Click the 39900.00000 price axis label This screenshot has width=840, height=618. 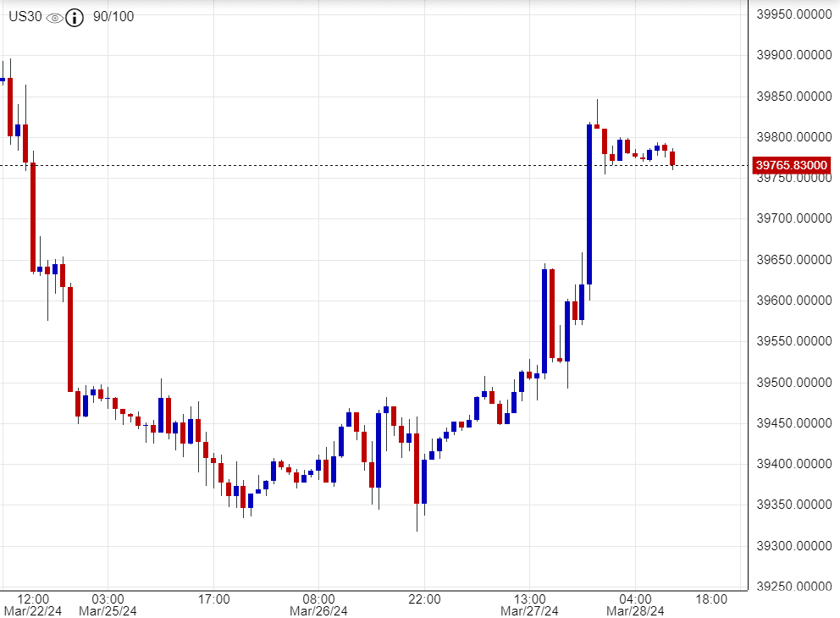[x=793, y=56]
